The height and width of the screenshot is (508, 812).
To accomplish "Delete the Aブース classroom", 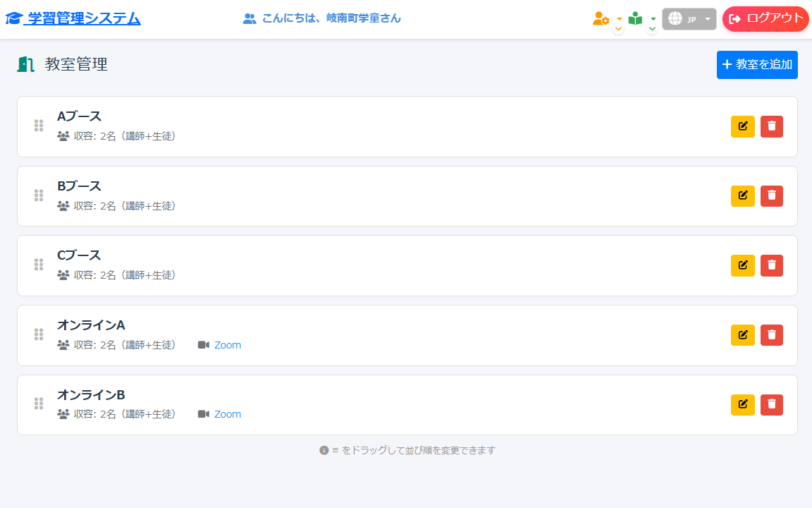I will click(772, 126).
